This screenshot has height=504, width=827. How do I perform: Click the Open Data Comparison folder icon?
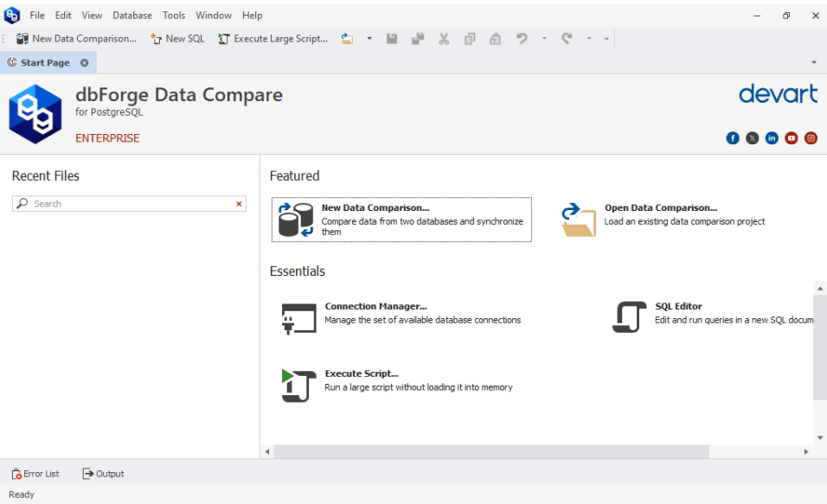579,220
